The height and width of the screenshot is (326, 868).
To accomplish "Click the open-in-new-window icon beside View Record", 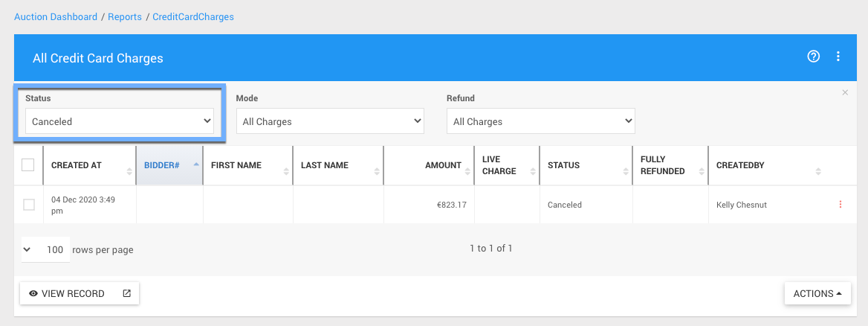I will tap(126, 293).
